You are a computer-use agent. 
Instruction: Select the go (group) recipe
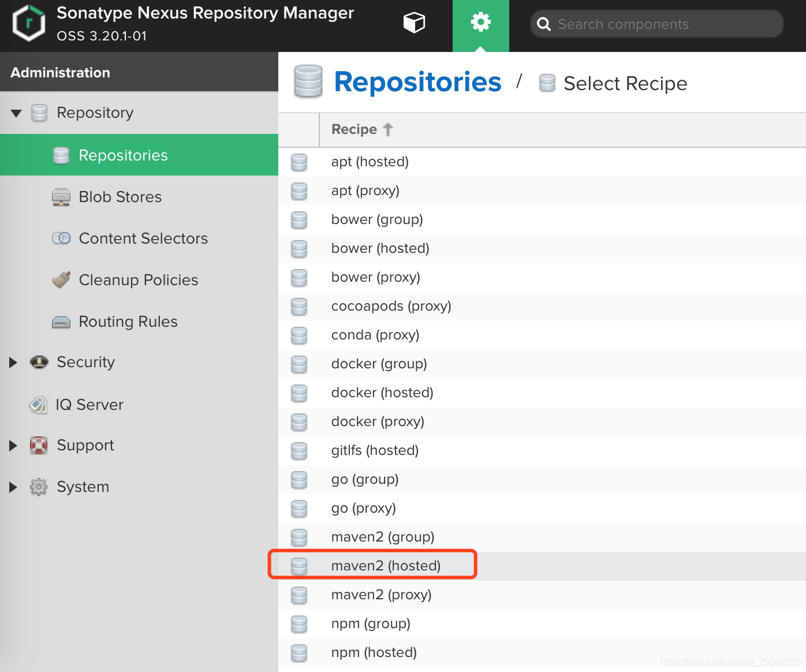pos(542,479)
